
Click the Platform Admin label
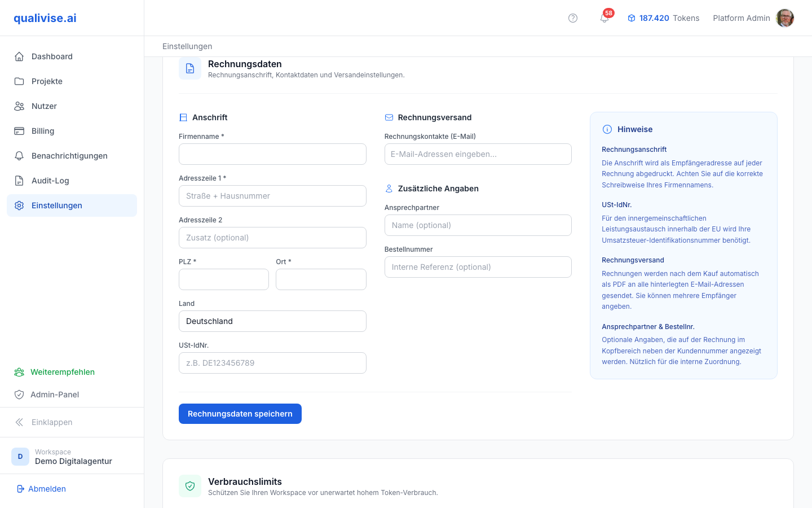coord(742,18)
